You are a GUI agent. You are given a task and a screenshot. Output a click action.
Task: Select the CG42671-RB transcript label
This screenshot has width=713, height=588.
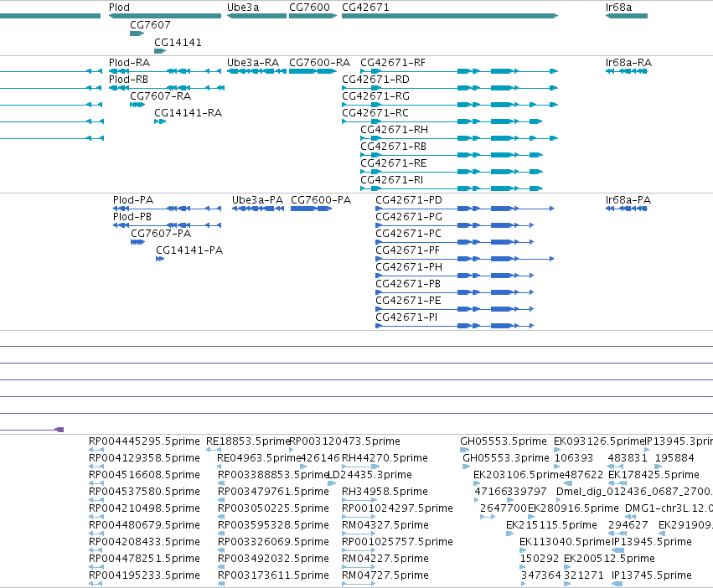point(393,147)
